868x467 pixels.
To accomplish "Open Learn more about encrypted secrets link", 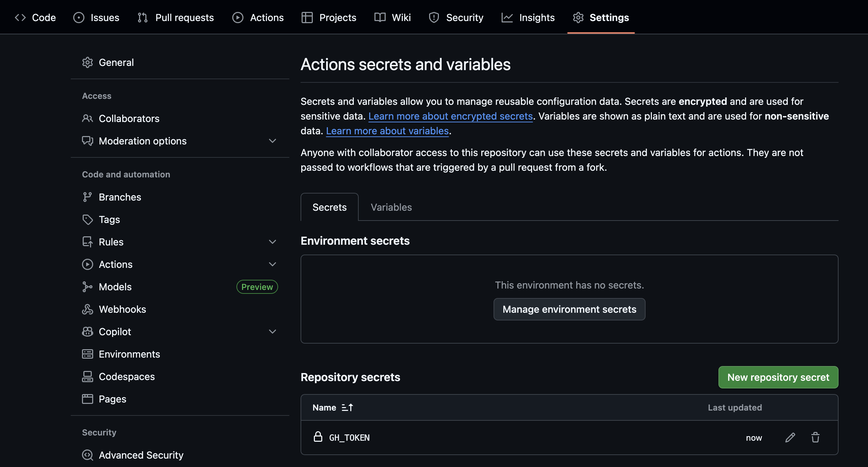I will [x=450, y=116].
